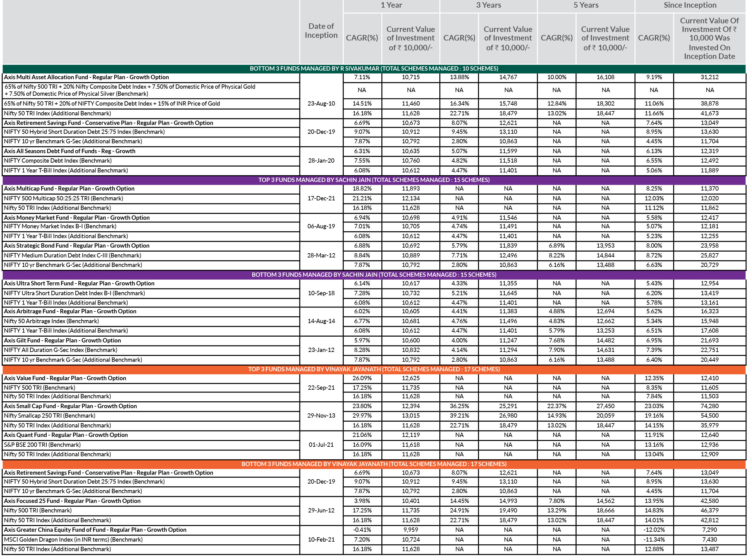Click Bottom 3 Funds Sachin Jain banner

pos(373,275)
